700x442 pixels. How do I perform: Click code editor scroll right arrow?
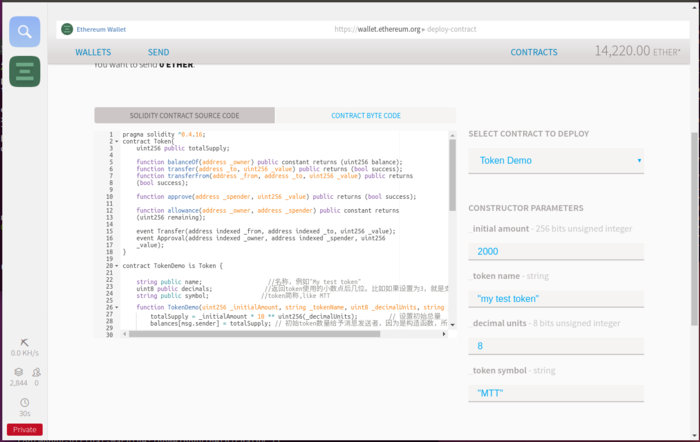pos(444,334)
